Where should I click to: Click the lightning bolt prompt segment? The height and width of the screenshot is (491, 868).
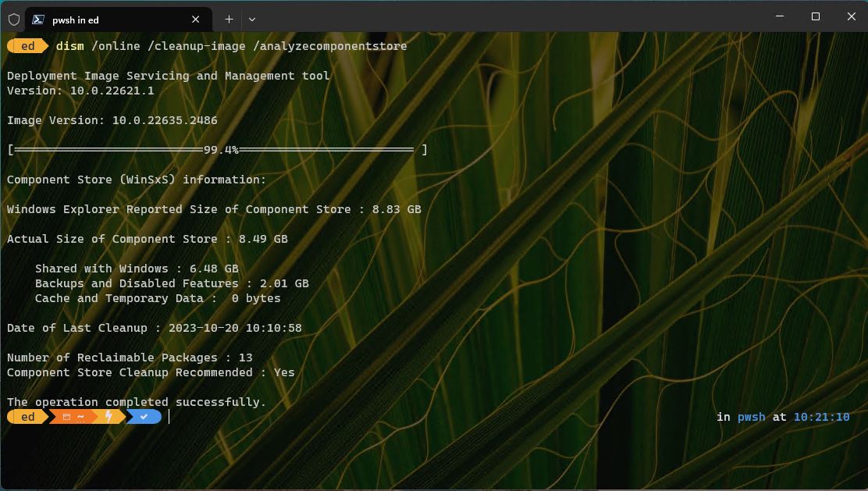108,417
